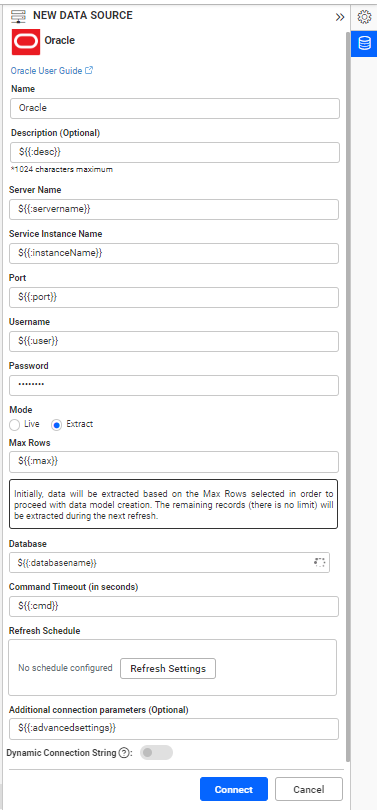Click the red Oracle logo
This screenshot has width=377, height=810.
click(26, 41)
